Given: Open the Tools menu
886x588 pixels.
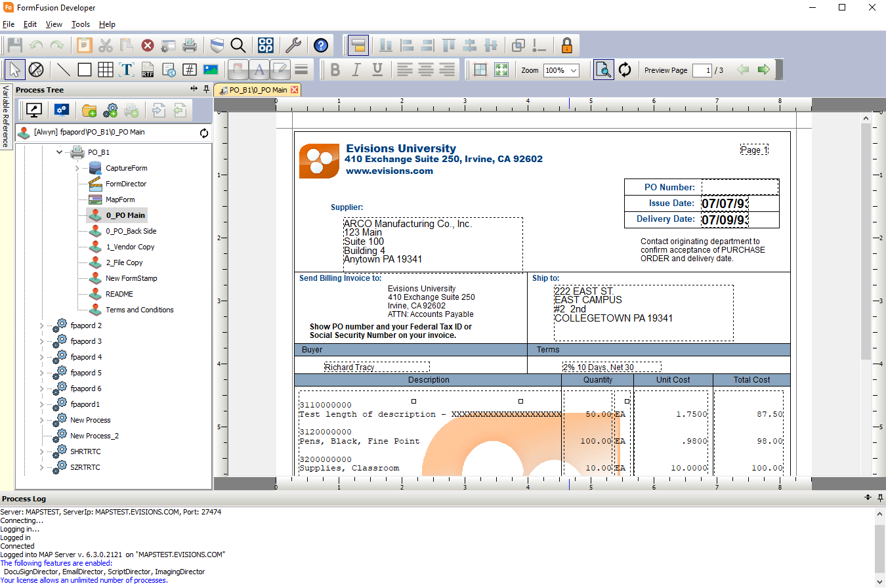Looking at the screenshot, I should 81,24.
